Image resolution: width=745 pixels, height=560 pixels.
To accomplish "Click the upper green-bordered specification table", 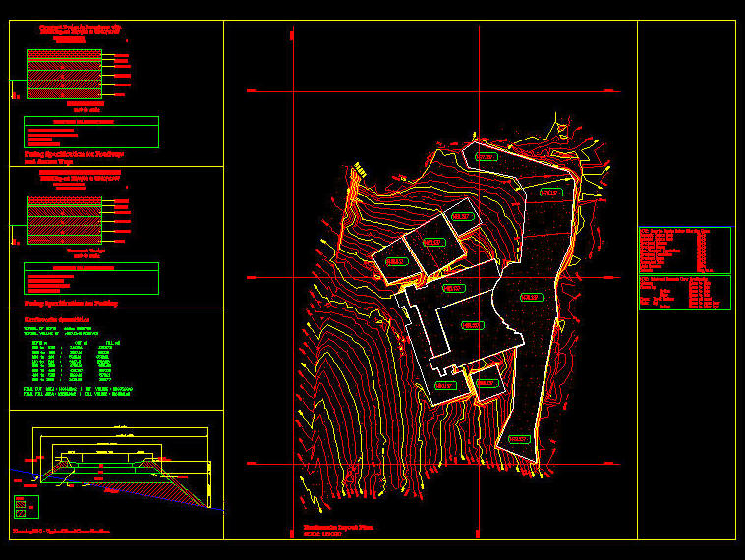I will [x=91, y=132].
